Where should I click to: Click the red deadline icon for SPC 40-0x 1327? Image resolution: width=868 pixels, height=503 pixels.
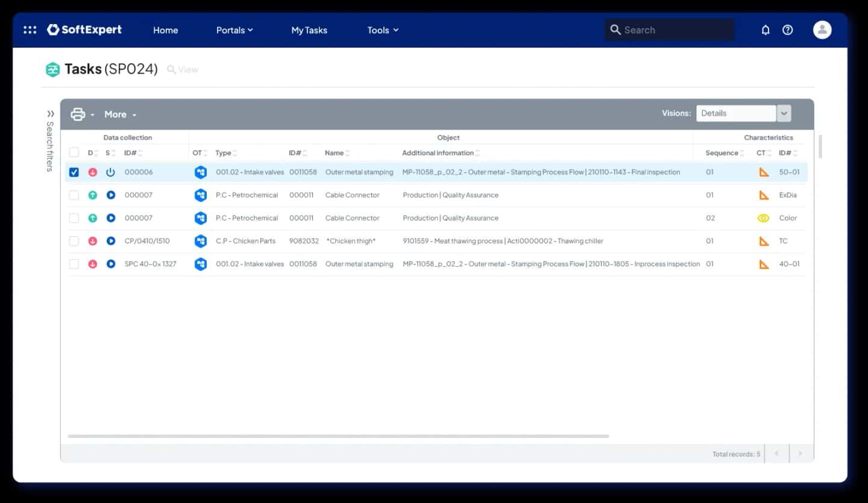coord(92,264)
